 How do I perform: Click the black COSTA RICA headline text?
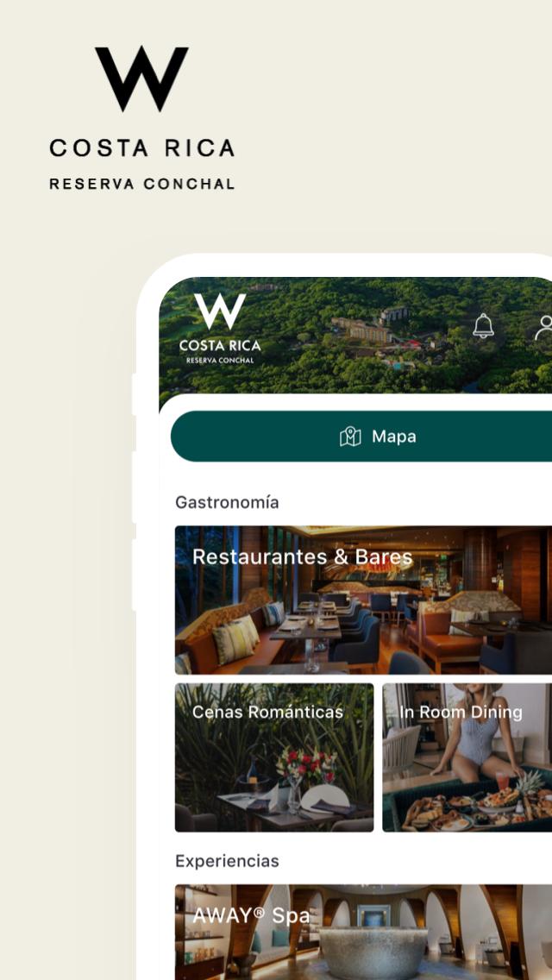142,148
